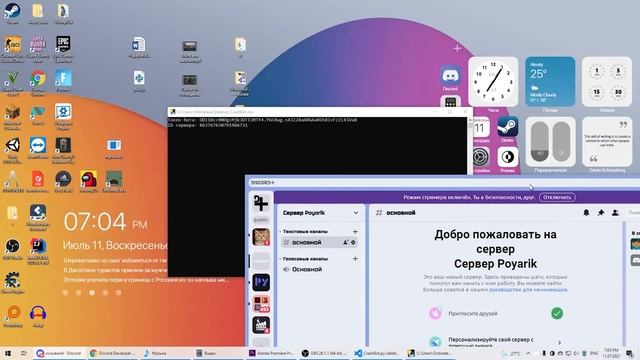The image size is (640, 360).
Task: Open Сервер Poyarik server dropdown menu
Action: click(320, 213)
